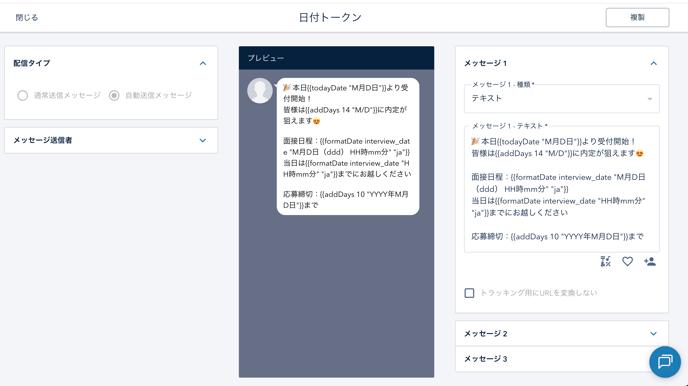688x386 pixels.
Task: Enable トラッキング用にURLを変換しない checkbox
Action: point(469,293)
